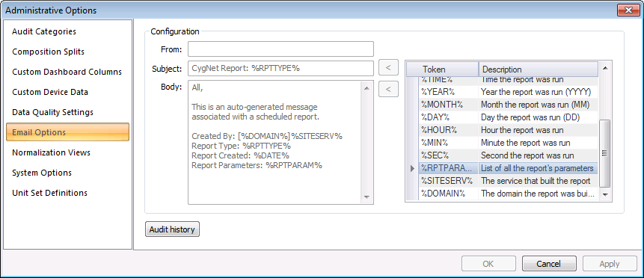Click the OK button
This screenshot has width=644, height=278.
point(488,264)
